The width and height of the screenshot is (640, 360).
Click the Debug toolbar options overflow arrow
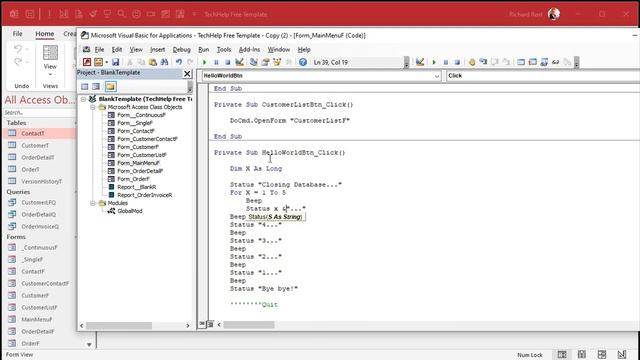tap(576, 62)
